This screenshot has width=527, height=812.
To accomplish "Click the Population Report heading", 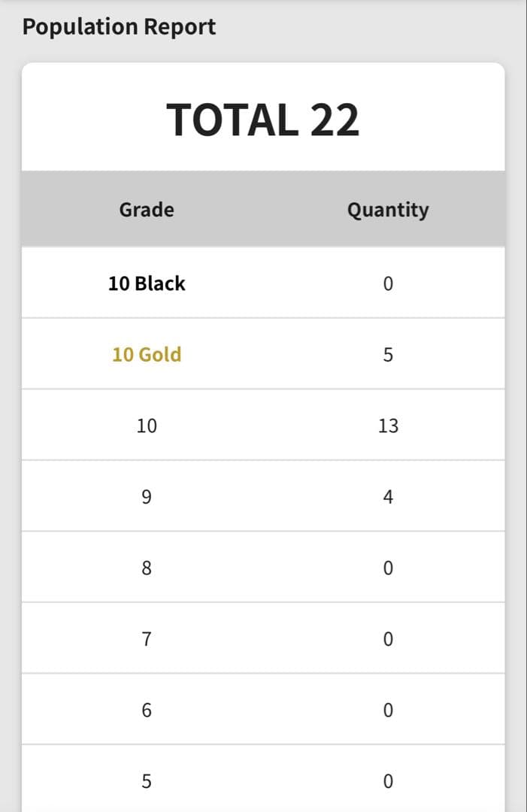I will 119,27.
